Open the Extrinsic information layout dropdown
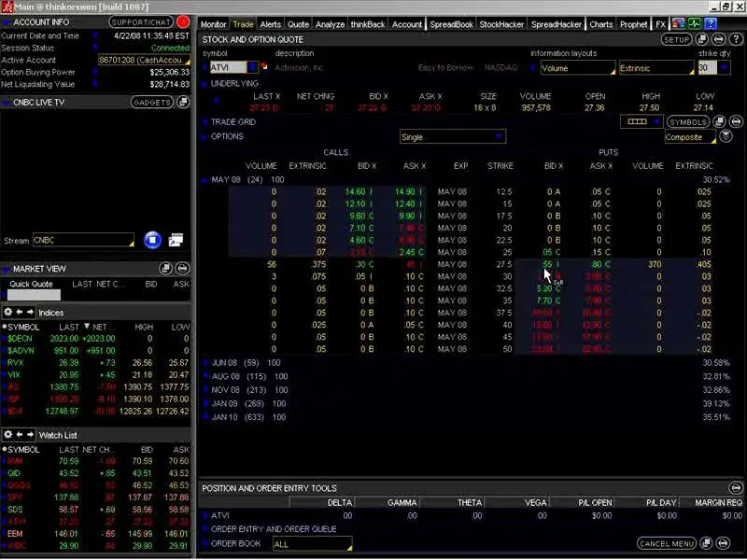The image size is (747, 560). 656,68
